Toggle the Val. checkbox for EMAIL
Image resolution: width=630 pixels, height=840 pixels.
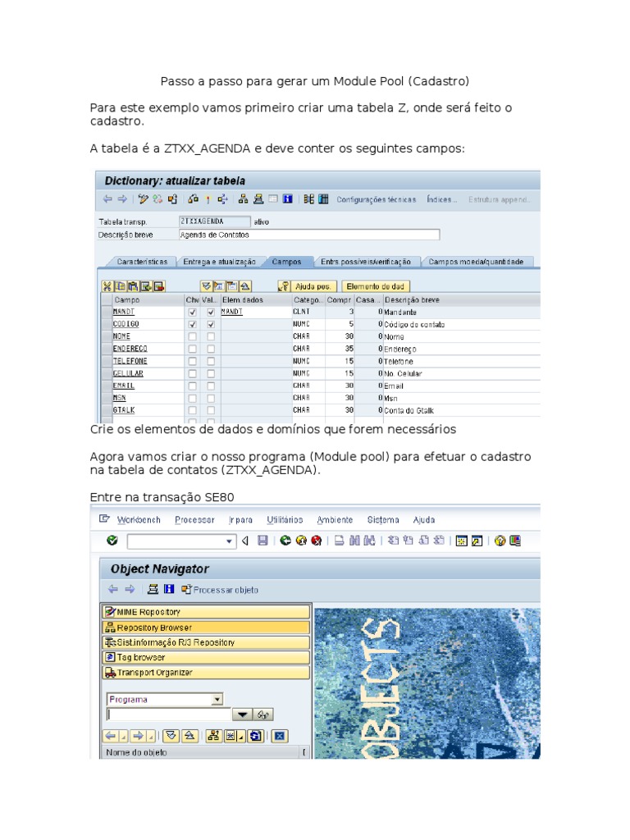(x=211, y=386)
